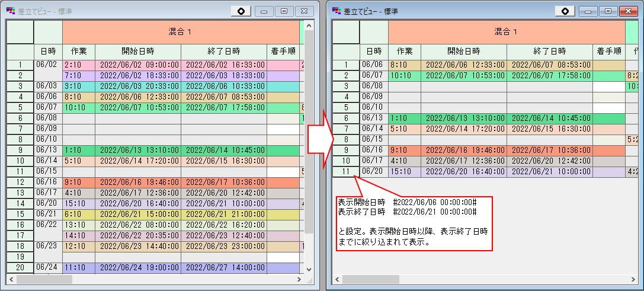This screenshot has width=644, height=291.
Task: Click the right window's horizontal scrollbar thumb
Action: coord(370,280)
